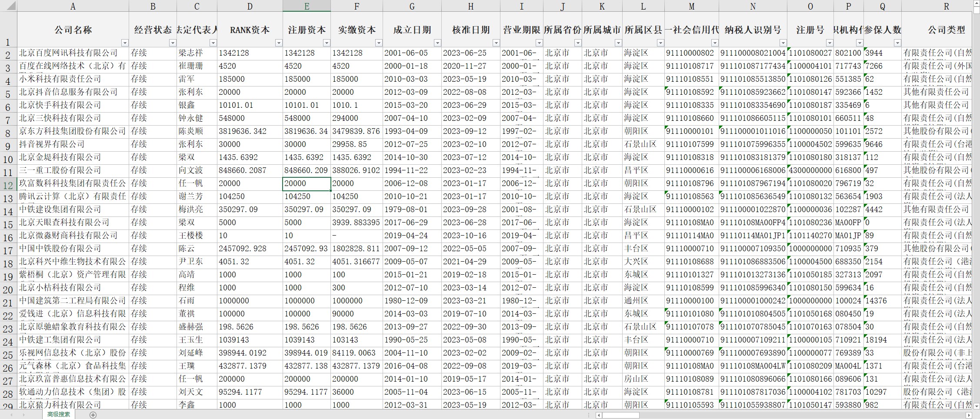Open filter dropdown for RANK资本 column
This screenshot has width=980, height=419.
pos(279,43)
